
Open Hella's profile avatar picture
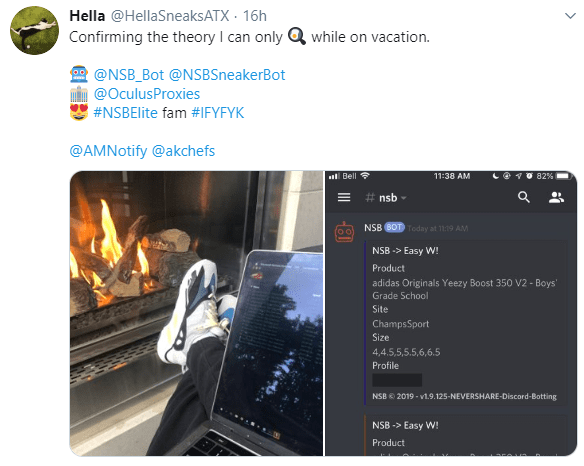[x=34, y=31]
